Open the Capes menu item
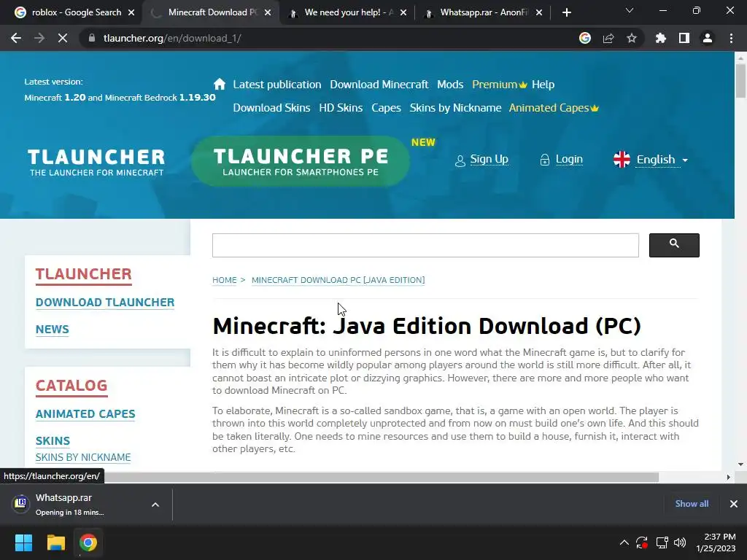 pyautogui.click(x=386, y=108)
